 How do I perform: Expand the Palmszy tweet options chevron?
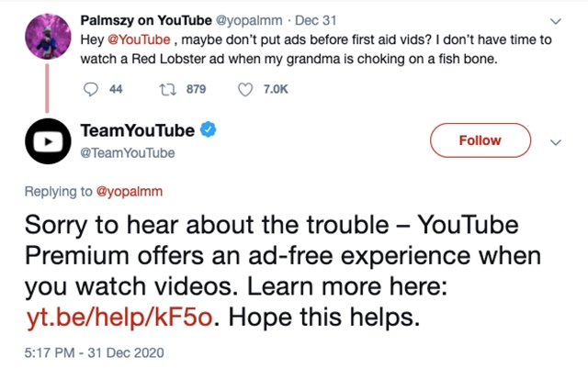tap(553, 19)
